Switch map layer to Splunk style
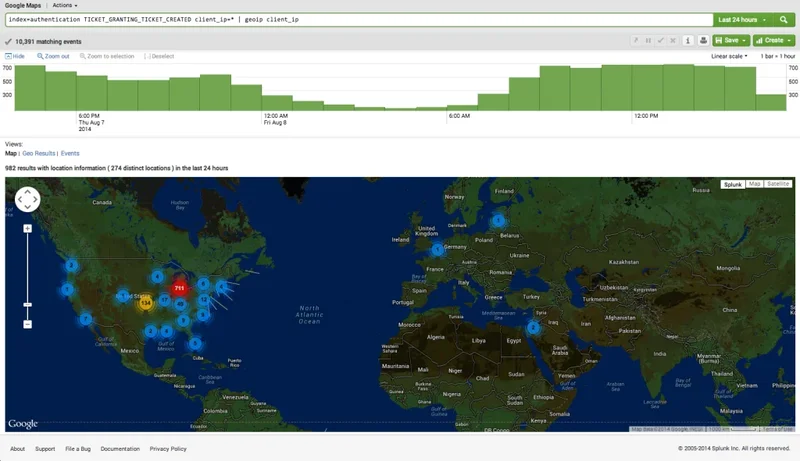 (733, 184)
